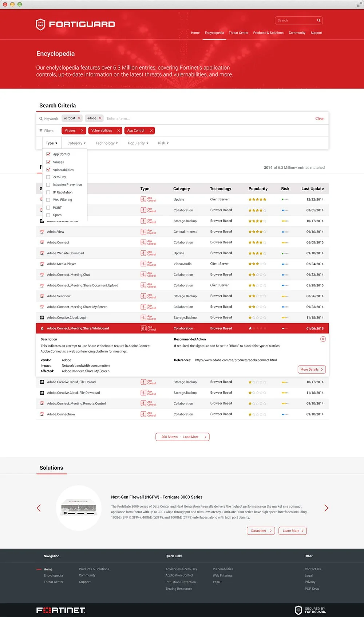The width and height of the screenshot is (364, 617).
Task: Remove the adobe keyword tag
Action: tap(100, 118)
